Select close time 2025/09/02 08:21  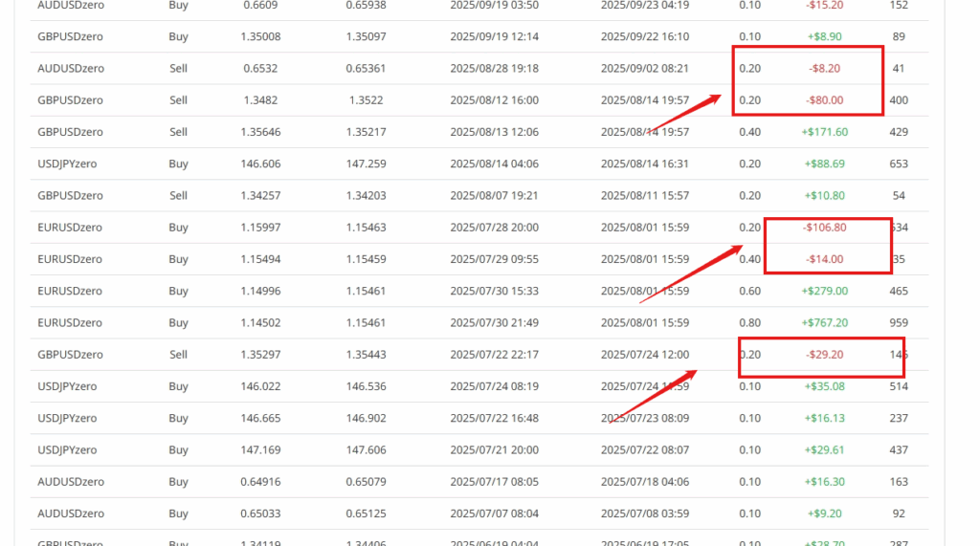(x=644, y=69)
